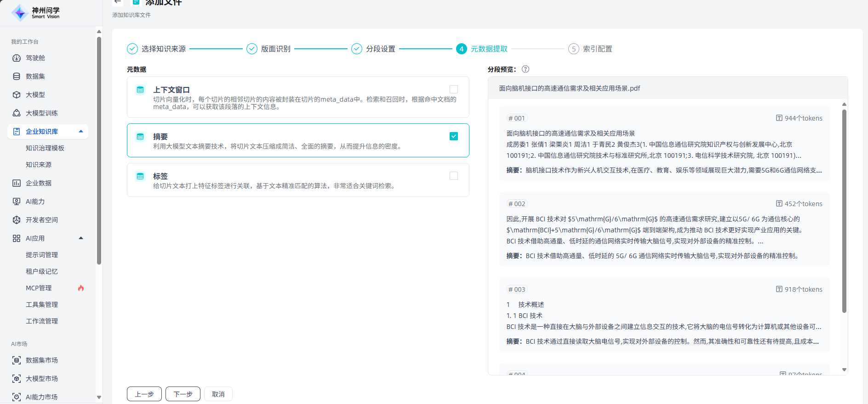Click the AI应用 grid icon
The image size is (868, 404).
tap(17, 238)
